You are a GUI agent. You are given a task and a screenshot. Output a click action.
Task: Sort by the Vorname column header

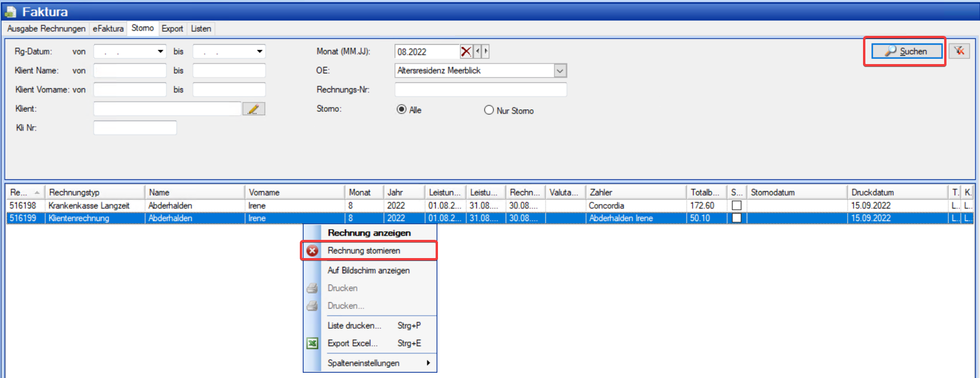click(295, 192)
